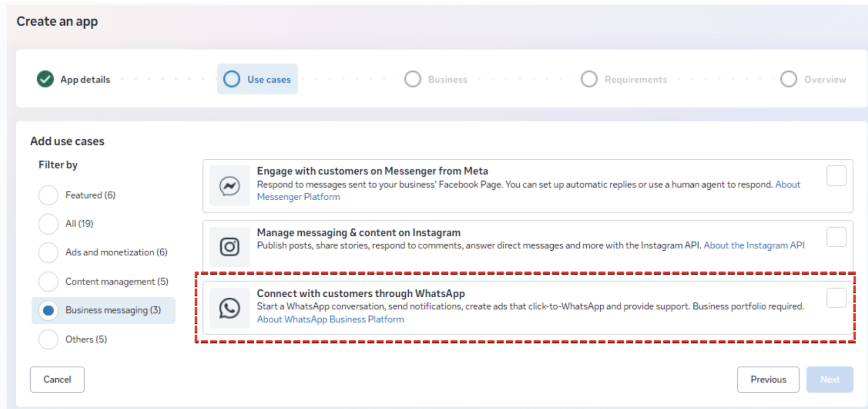
Task: Click the 'Add use cases' heading
Action: (x=68, y=141)
